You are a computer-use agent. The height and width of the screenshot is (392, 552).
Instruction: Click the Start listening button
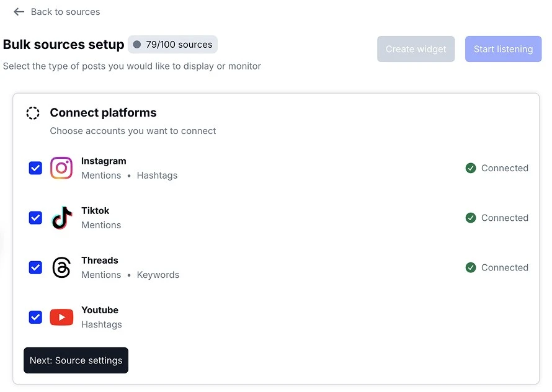pos(503,49)
